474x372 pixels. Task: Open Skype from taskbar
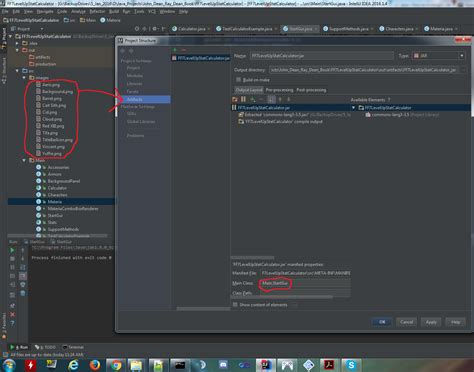click(351, 365)
